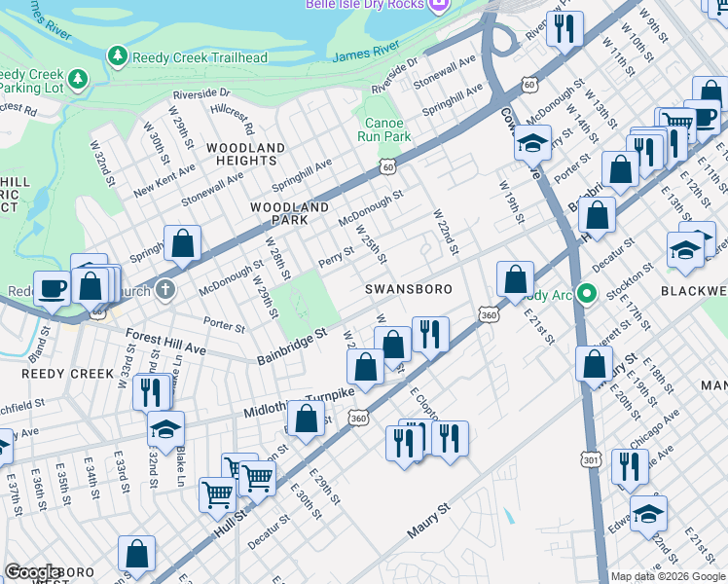The height and width of the screenshot is (584, 728).
Task: Click the route 360 shield near E 21st St
Action: click(489, 315)
